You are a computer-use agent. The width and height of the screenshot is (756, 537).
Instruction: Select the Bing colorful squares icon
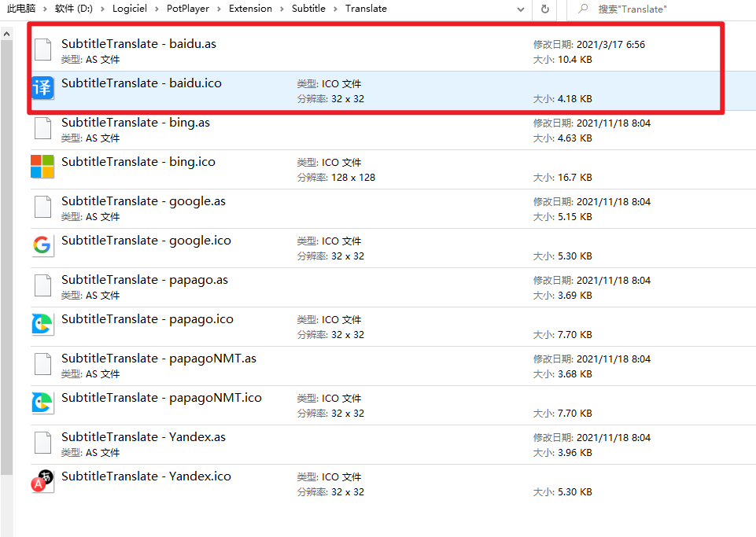click(42, 167)
